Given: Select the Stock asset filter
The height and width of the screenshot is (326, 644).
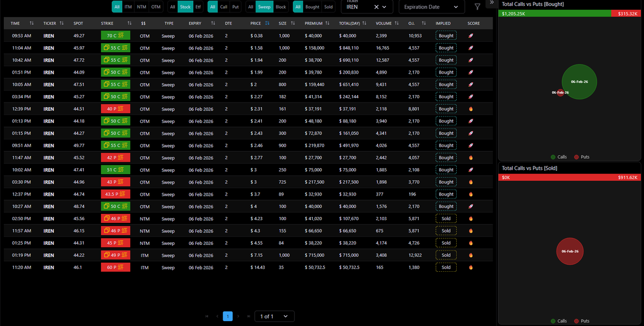Looking at the screenshot, I should pos(185,7).
